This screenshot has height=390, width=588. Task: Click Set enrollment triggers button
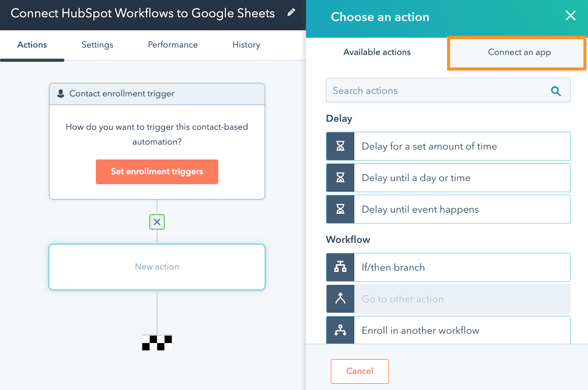[x=157, y=171]
